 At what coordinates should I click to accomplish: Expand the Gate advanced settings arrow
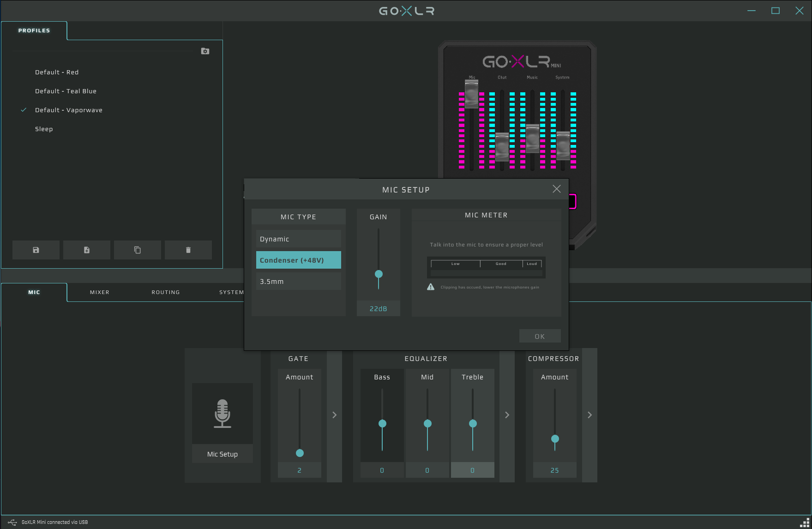coord(335,415)
